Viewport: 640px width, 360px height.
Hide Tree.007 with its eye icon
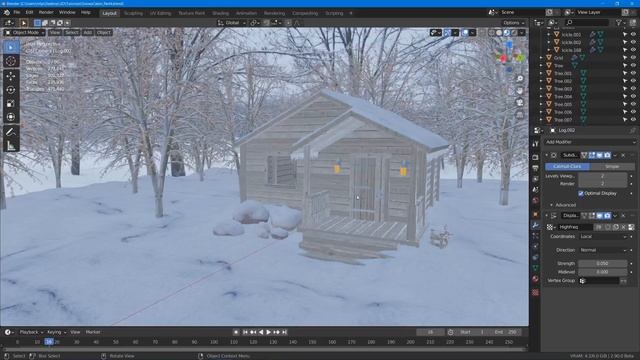click(x=633, y=120)
